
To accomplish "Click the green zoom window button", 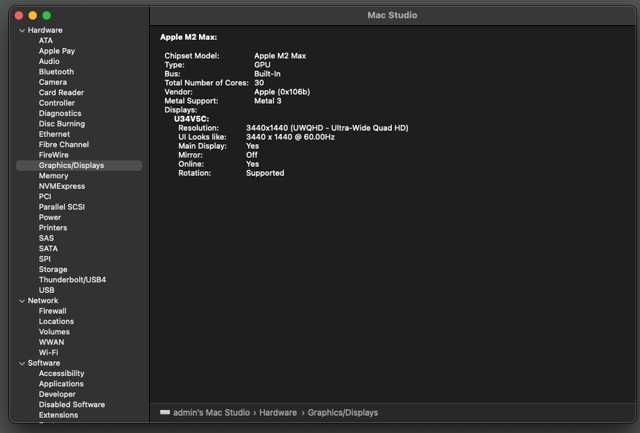I will (47, 16).
